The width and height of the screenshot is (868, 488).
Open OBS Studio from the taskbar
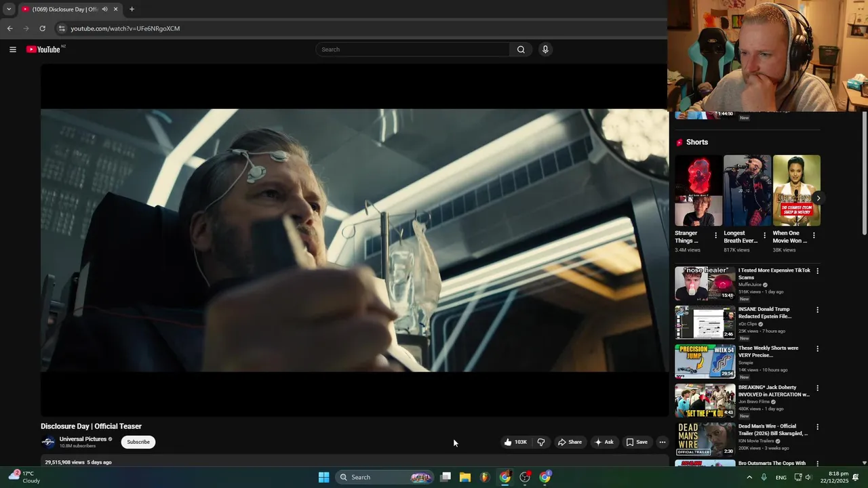coord(525,477)
